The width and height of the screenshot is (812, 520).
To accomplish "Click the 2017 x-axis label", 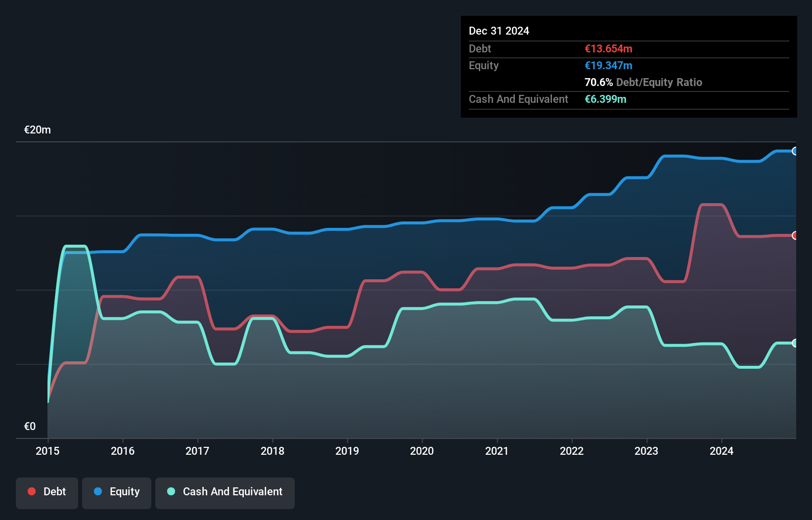I will [197, 451].
